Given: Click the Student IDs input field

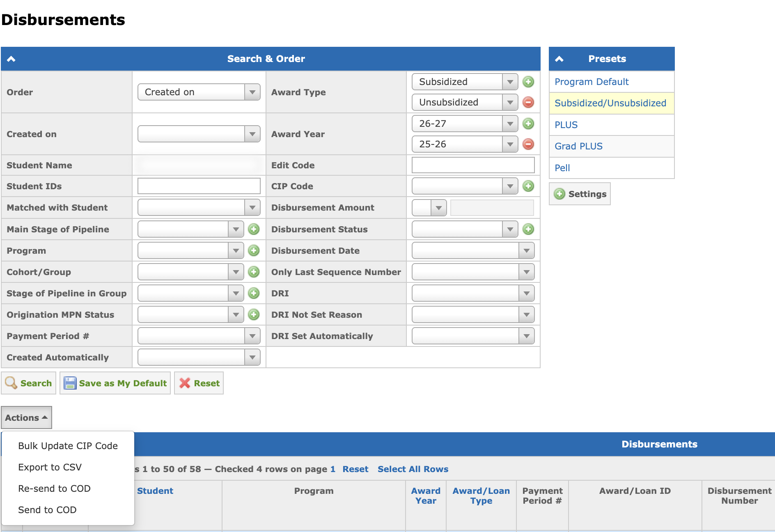Looking at the screenshot, I should click(199, 186).
